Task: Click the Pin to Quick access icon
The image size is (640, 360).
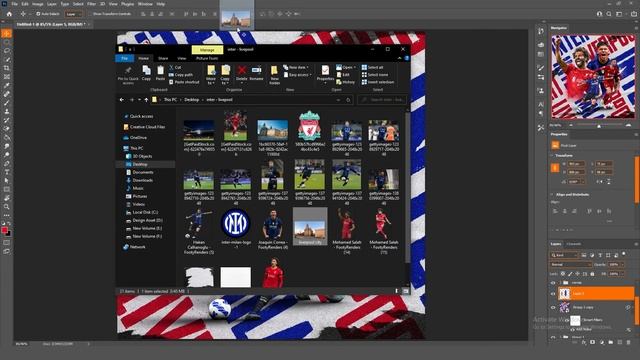Action: click(128, 71)
